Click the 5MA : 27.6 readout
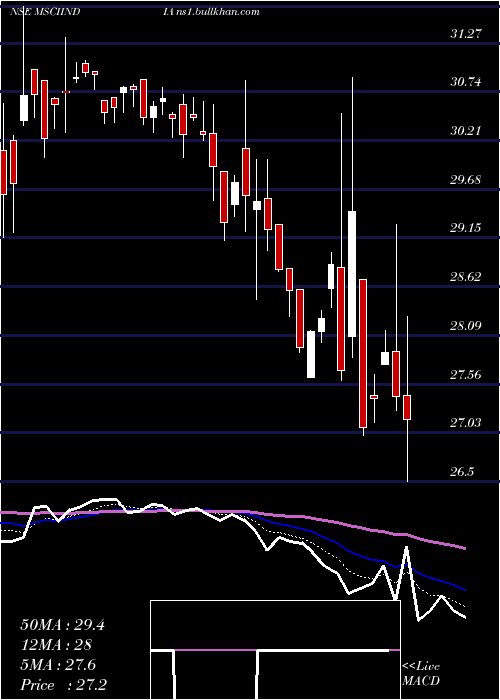Image resolution: width=500 pixels, height=700 pixels. pos(58,665)
